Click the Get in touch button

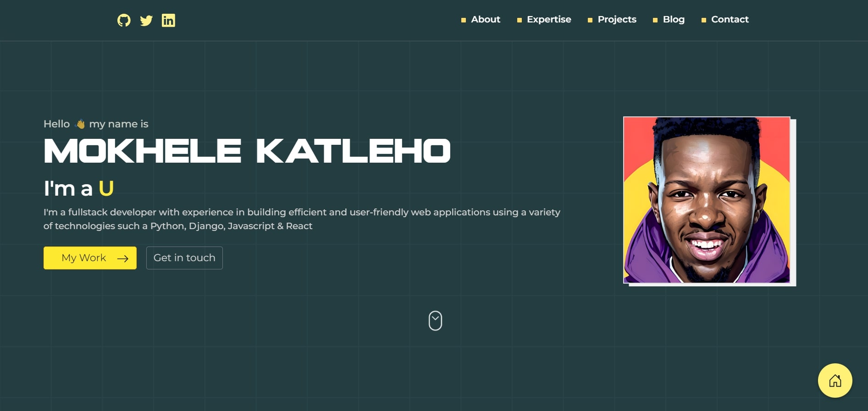184,258
